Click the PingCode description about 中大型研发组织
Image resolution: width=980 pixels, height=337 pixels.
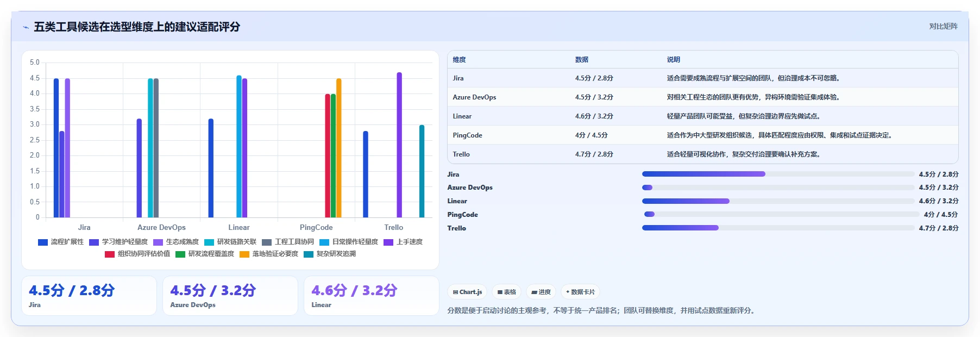point(781,135)
